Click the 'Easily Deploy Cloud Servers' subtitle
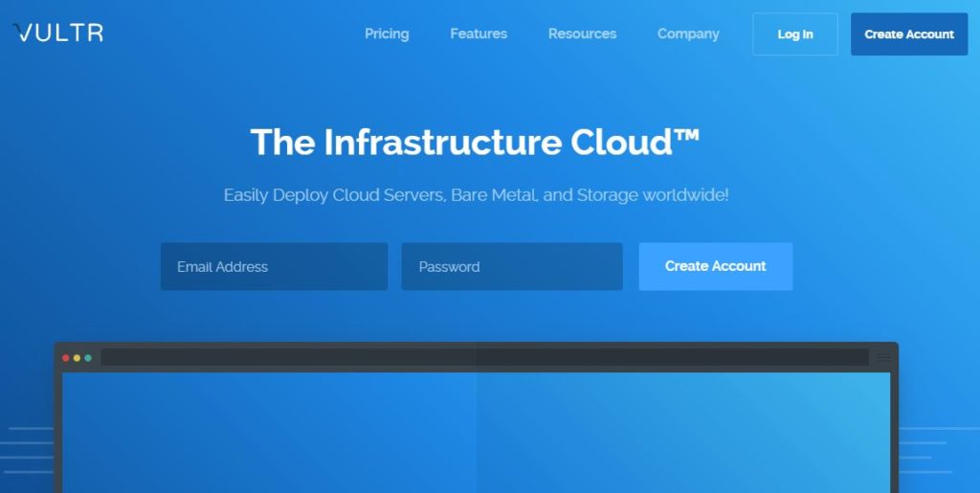Screen dimensions: 980x493 [x=477, y=195]
